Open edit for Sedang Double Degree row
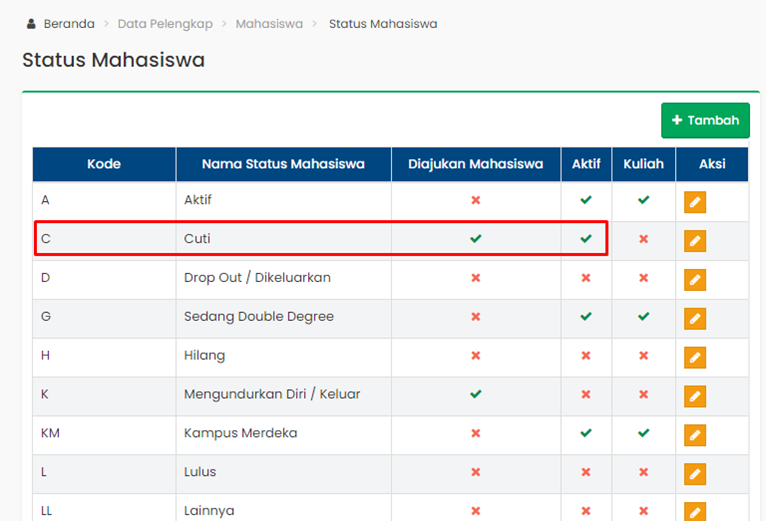This screenshot has height=521, width=766. [695, 319]
